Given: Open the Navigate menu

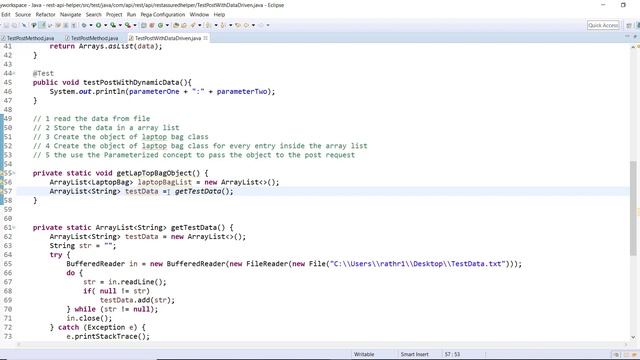Looking at the screenshot, I should (71, 14).
